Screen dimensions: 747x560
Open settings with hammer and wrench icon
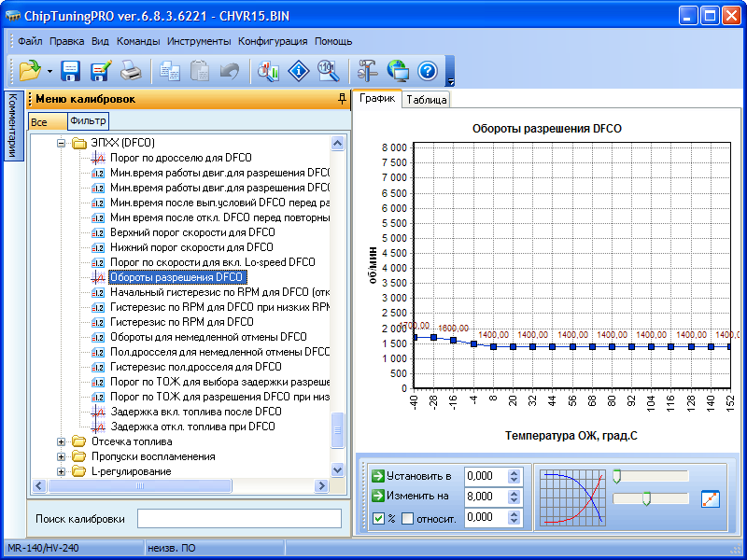(x=367, y=71)
